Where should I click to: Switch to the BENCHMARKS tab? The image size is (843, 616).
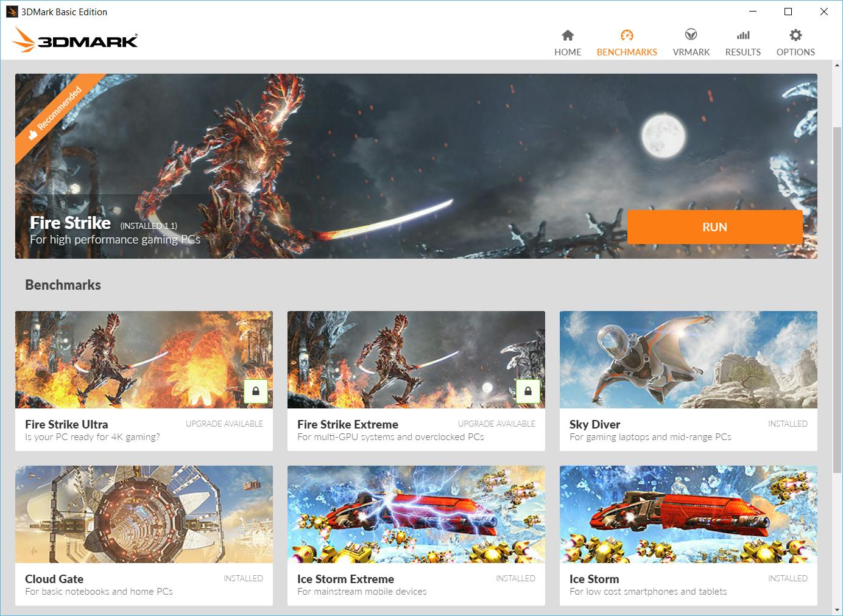click(x=627, y=43)
